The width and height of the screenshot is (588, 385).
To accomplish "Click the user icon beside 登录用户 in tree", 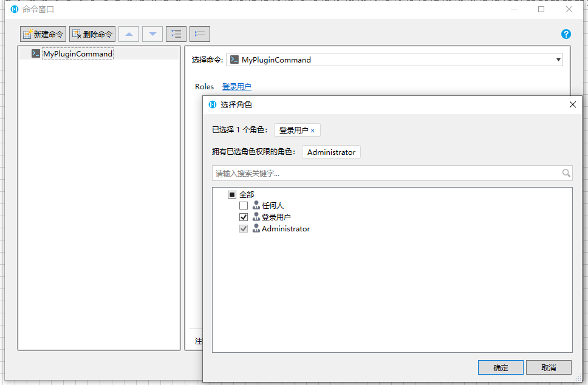I will (256, 217).
